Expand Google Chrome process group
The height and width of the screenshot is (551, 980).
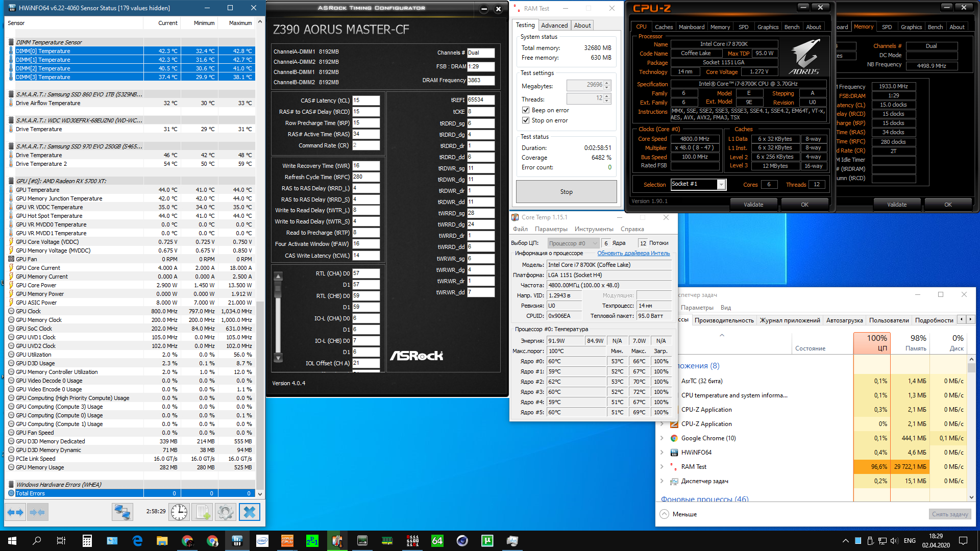point(662,438)
